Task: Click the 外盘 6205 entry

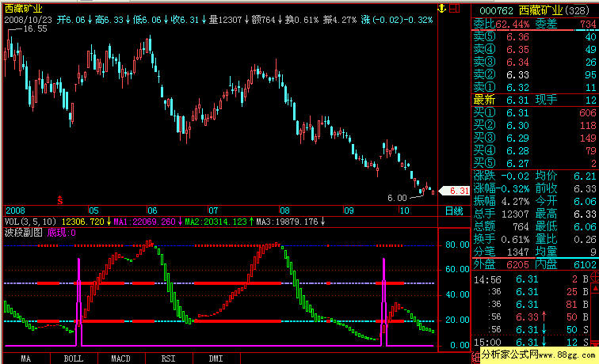Action: (x=502, y=264)
